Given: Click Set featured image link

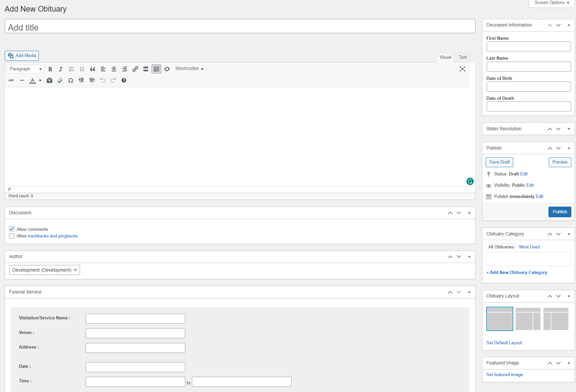Looking at the screenshot, I should 504,375.
